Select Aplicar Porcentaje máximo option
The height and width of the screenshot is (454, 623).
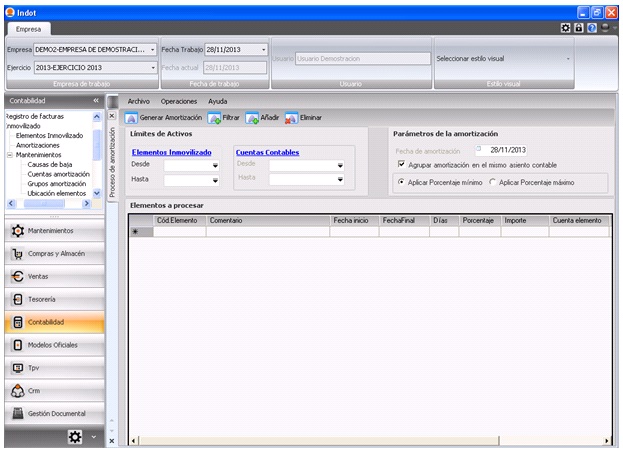click(492, 183)
